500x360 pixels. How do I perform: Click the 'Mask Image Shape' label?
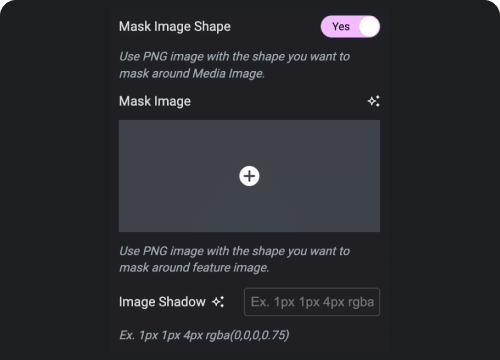175,26
